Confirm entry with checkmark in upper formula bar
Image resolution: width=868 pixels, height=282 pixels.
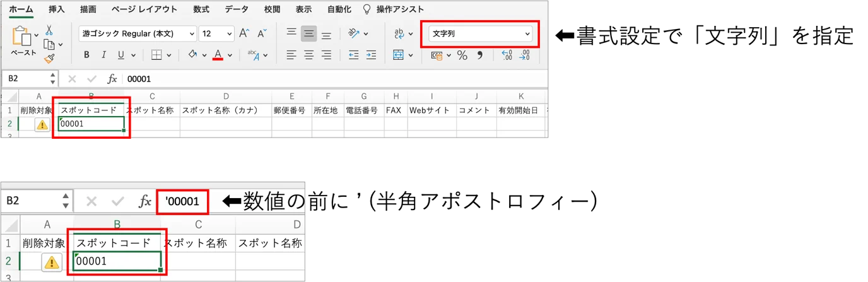coord(92,79)
